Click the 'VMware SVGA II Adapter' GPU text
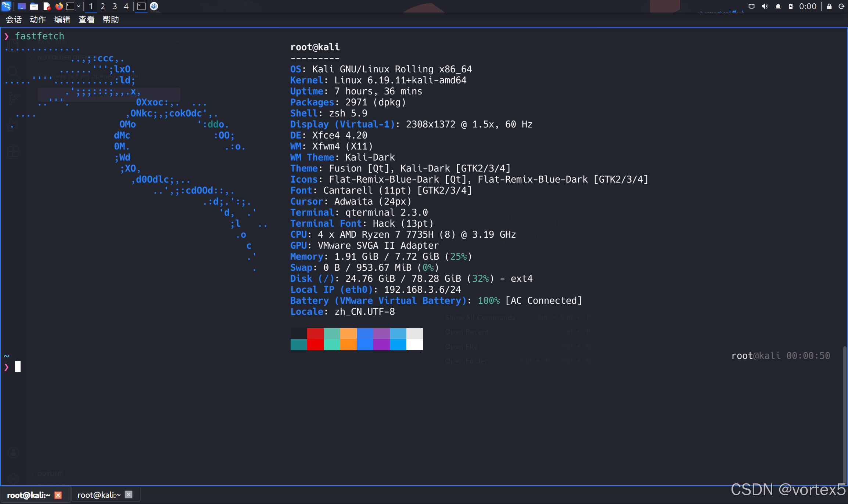 click(x=378, y=245)
